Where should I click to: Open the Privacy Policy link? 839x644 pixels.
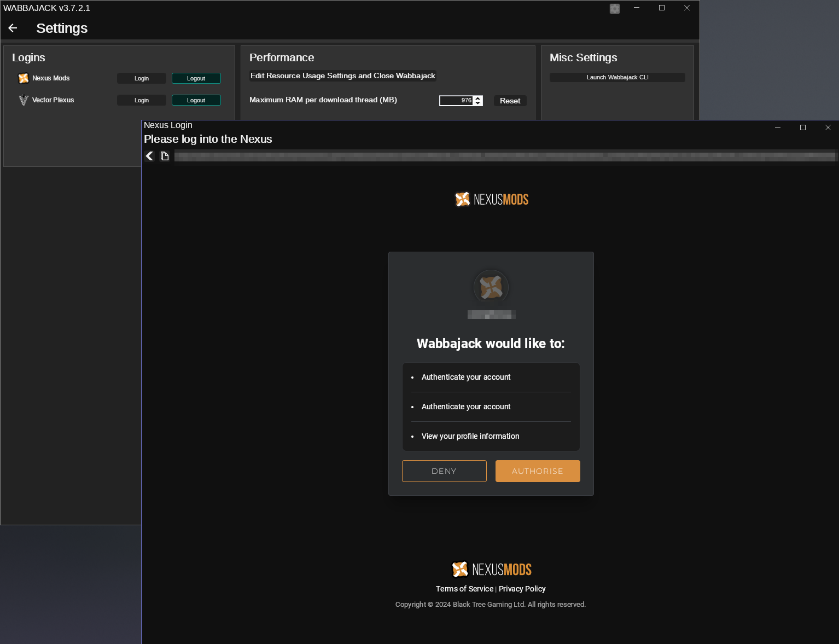point(522,589)
